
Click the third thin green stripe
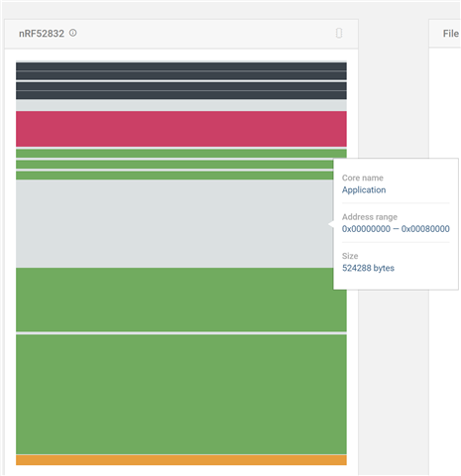174,176
